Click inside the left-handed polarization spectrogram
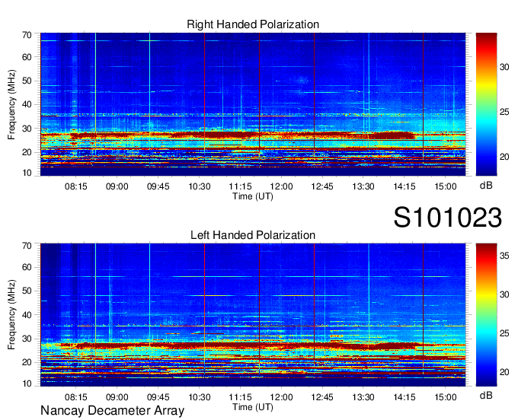The width and height of the screenshot is (518, 420). click(x=253, y=315)
